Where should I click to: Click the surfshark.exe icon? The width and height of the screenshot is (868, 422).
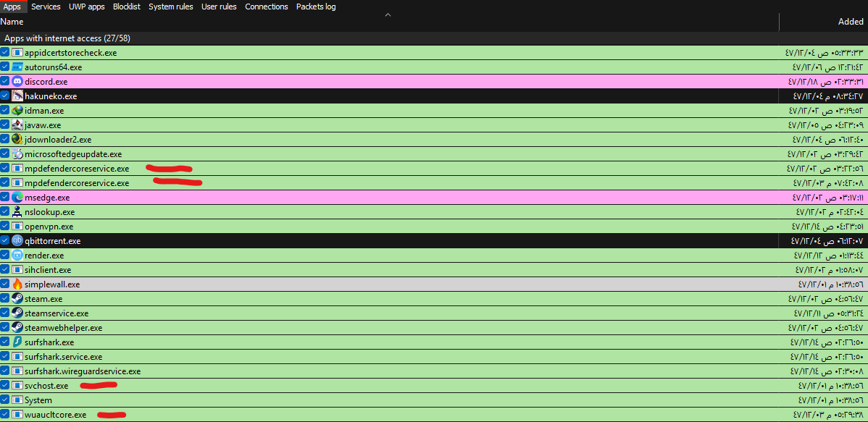tap(17, 342)
